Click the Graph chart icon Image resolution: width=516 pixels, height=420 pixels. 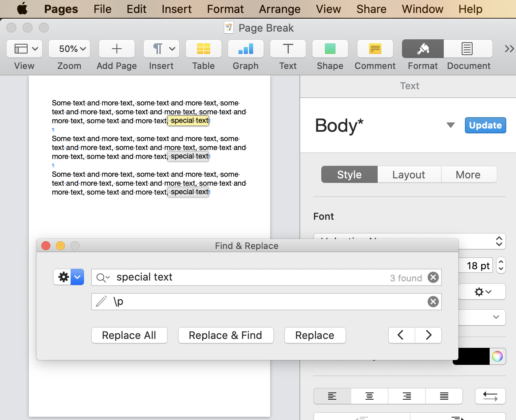(245, 49)
